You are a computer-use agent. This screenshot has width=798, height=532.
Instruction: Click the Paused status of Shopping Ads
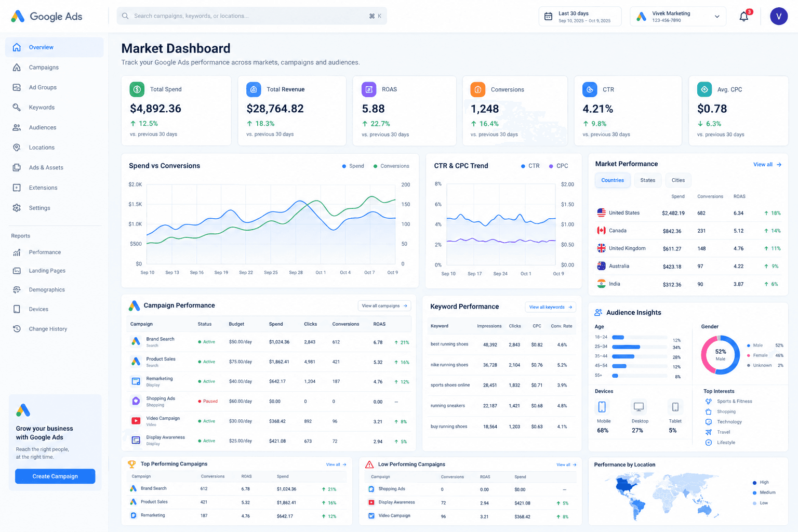point(208,401)
